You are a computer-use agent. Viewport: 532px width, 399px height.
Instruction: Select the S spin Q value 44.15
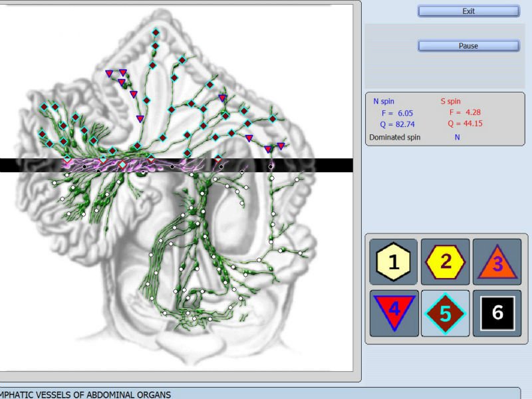click(465, 124)
